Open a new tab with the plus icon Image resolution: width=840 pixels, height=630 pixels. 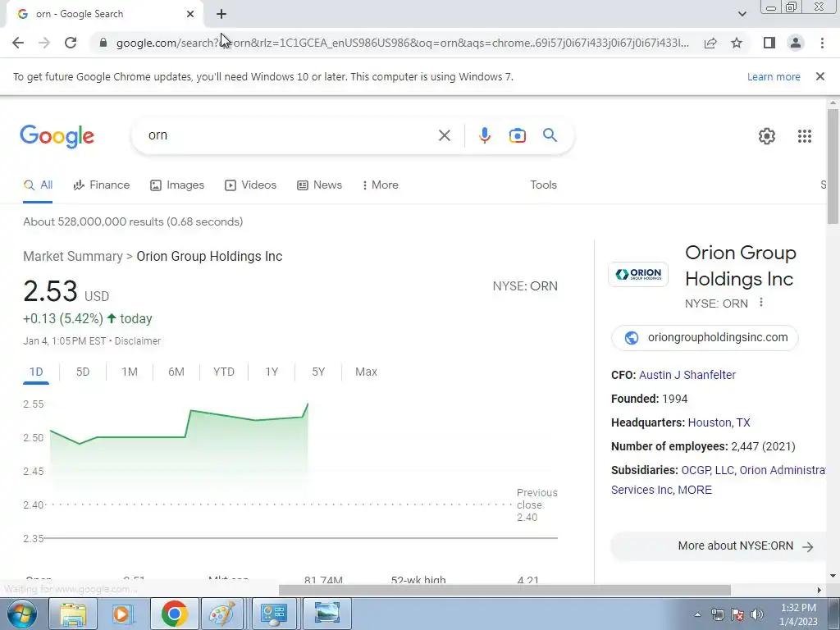[221, 14]
